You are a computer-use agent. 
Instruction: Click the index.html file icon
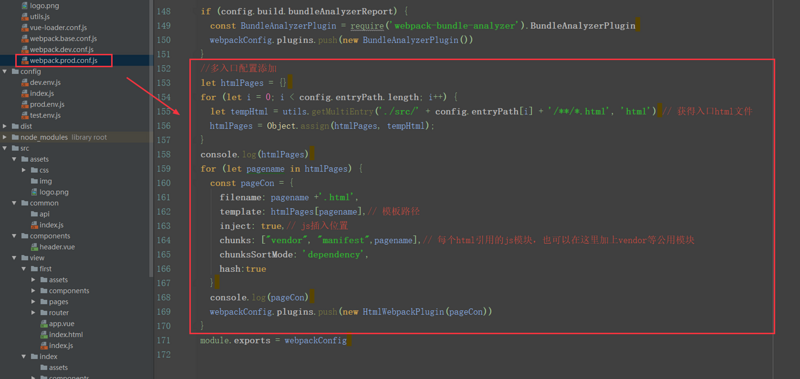44,335
